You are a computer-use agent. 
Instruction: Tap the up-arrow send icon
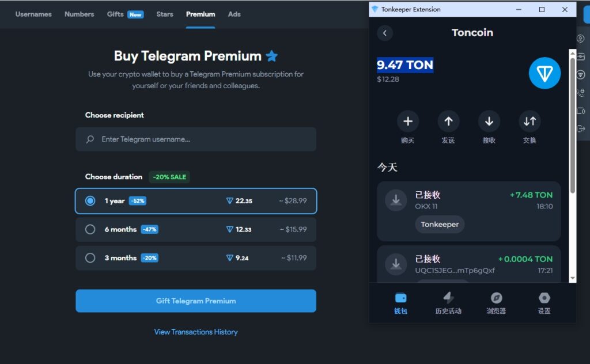coord(448,121)
